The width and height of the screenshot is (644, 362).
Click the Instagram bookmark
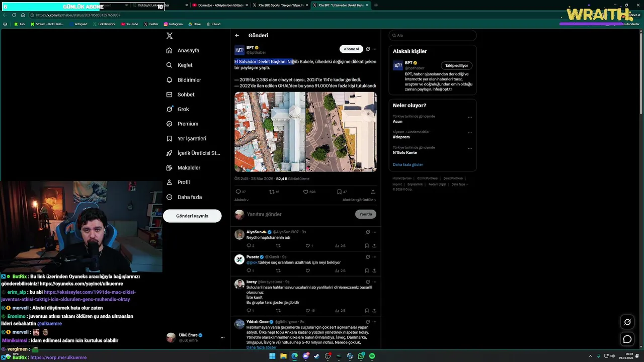(x=173, y=24)
